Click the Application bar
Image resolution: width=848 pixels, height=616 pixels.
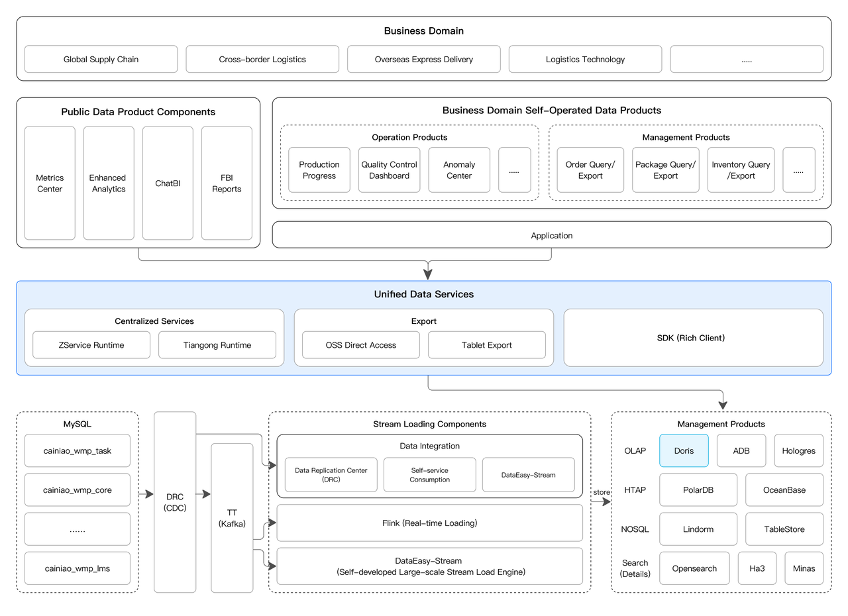point(551,235)
